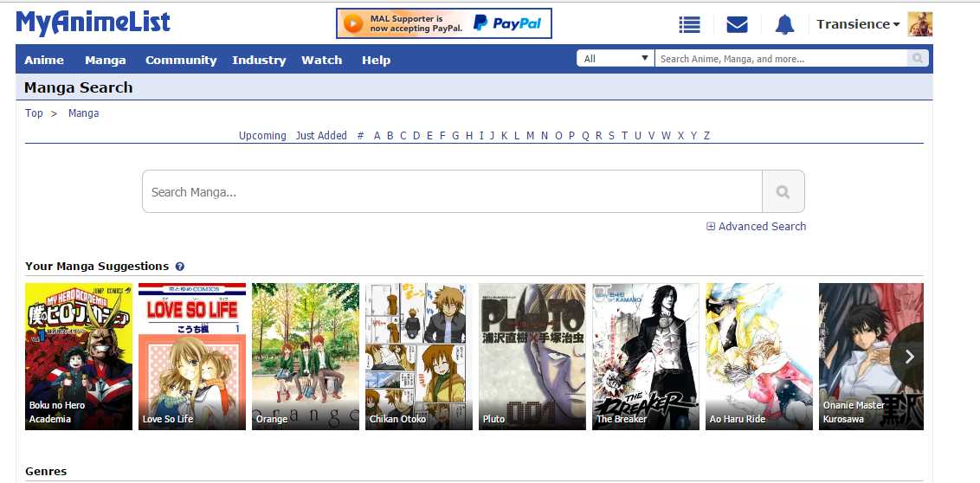
Task: Click the Manga Suggestions help question icon
Action: point(180,267)
